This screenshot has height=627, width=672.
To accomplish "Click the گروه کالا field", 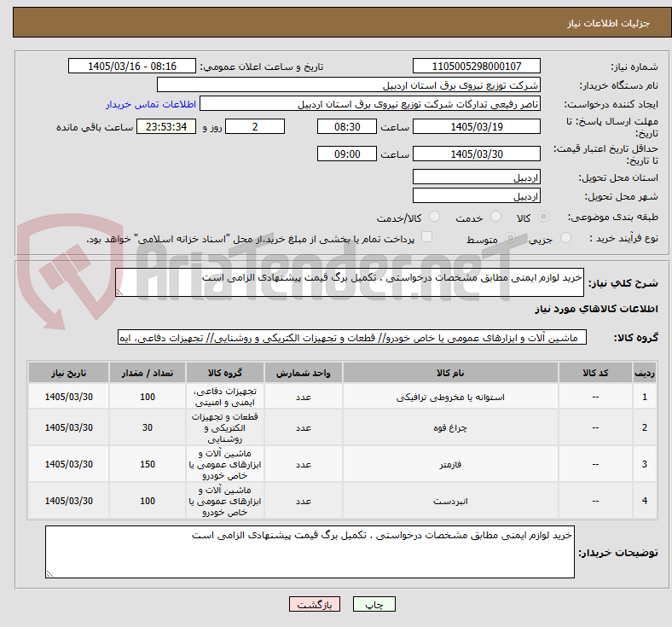I will click(352, 337).
